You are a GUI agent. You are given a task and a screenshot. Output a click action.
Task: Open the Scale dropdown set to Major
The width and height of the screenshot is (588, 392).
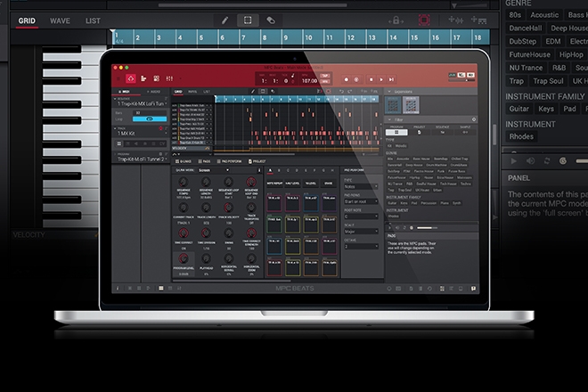(361, 232)
